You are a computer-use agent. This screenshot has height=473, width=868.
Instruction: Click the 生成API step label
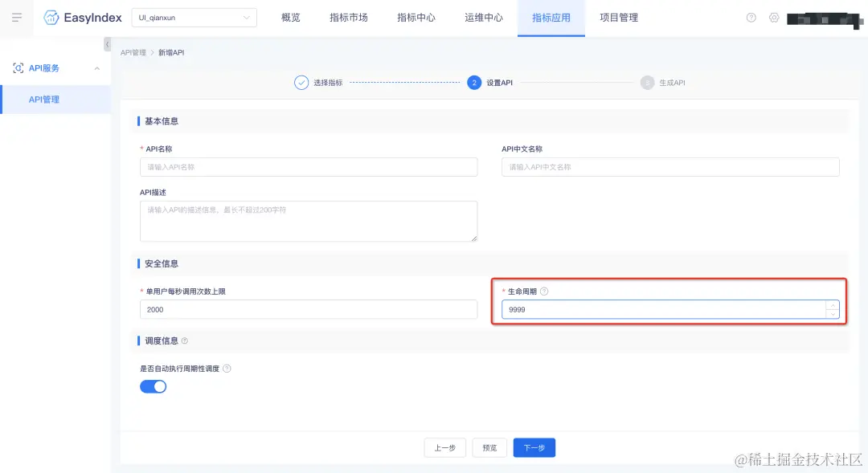click(x=672, y=83)
